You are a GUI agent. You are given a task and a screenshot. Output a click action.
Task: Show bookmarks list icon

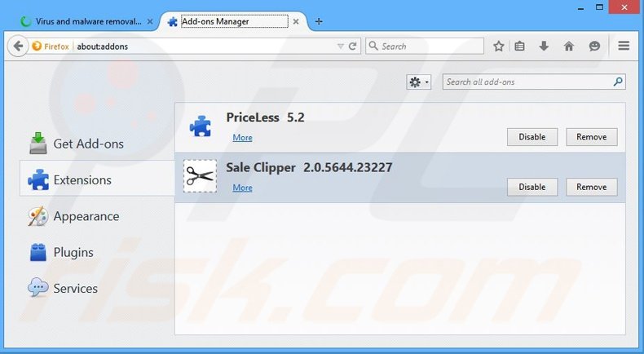tap(519, 46)
